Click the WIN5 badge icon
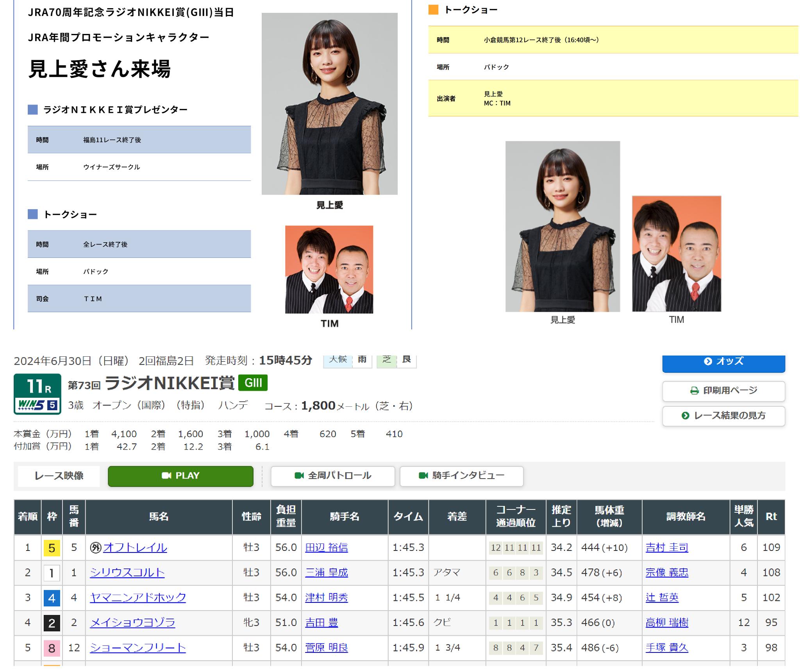Viewport: 800px width, 672px height. click(x=37, y=405)
